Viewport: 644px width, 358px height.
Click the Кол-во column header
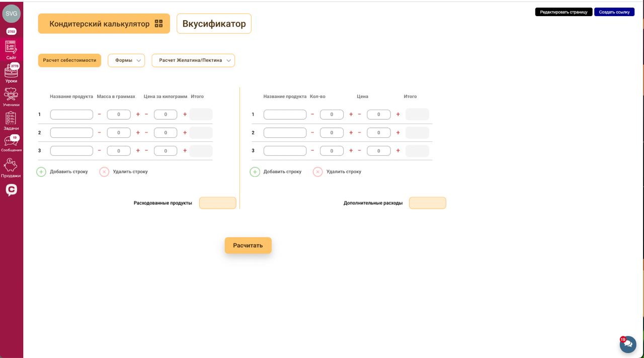pos(317,97)
